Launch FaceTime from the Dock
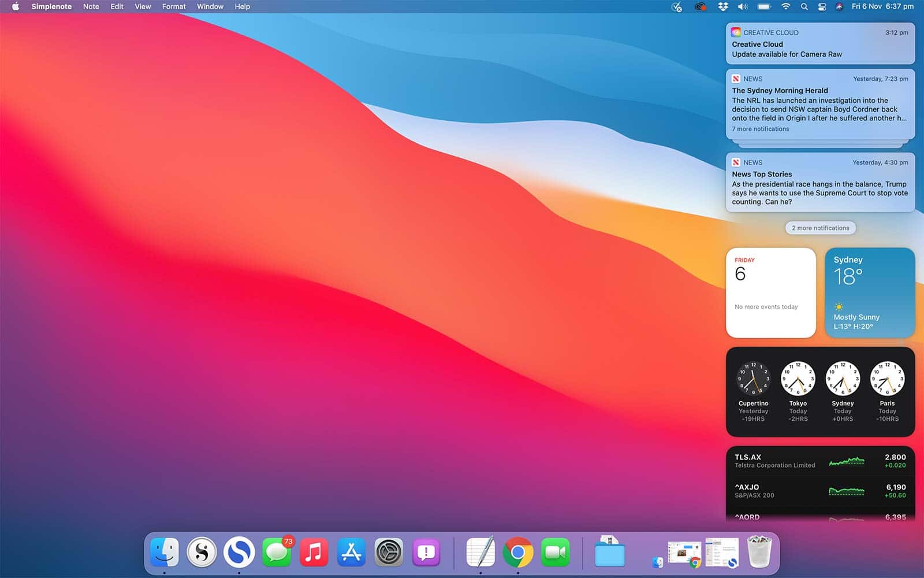 555,552
